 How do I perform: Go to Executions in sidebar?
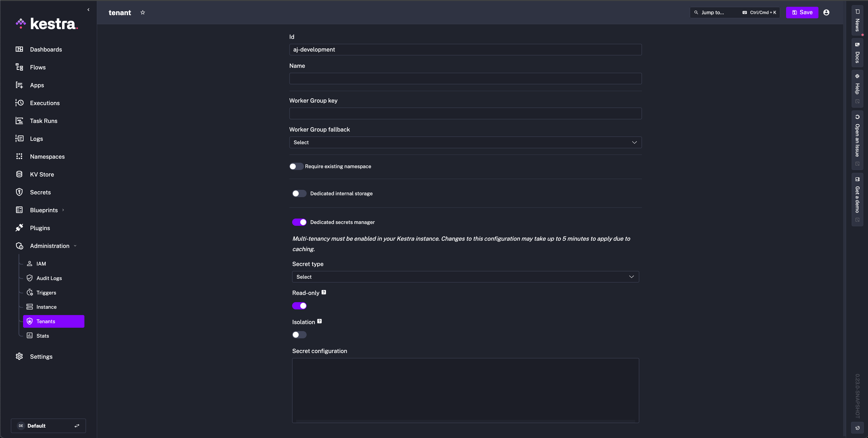click(x=45, y=103)
